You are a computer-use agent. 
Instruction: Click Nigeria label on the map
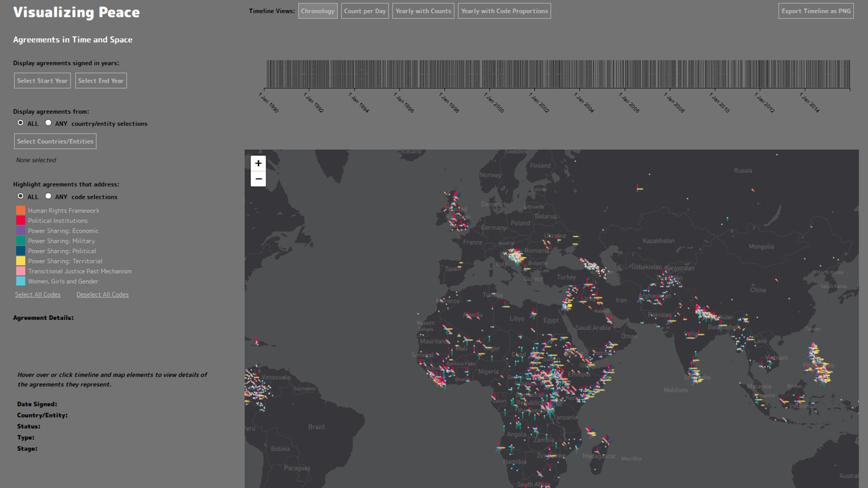(x=488, y=371)
